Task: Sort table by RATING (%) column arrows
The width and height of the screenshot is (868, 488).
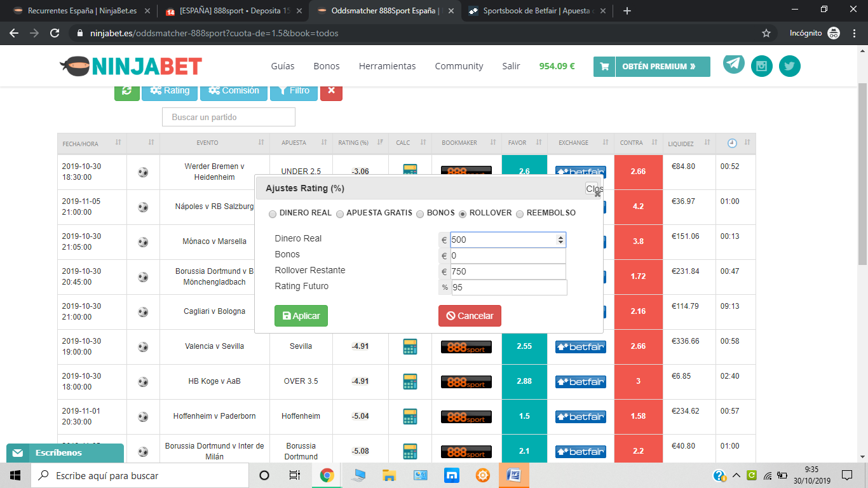Action: click(x=380, y=143)
